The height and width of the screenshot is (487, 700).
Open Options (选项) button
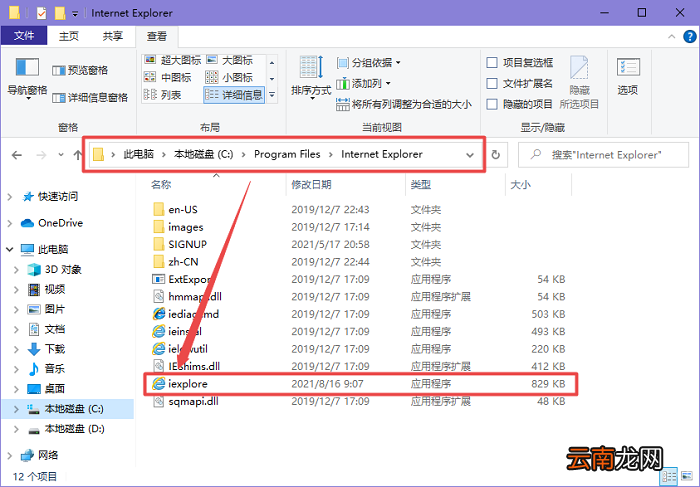628,76
